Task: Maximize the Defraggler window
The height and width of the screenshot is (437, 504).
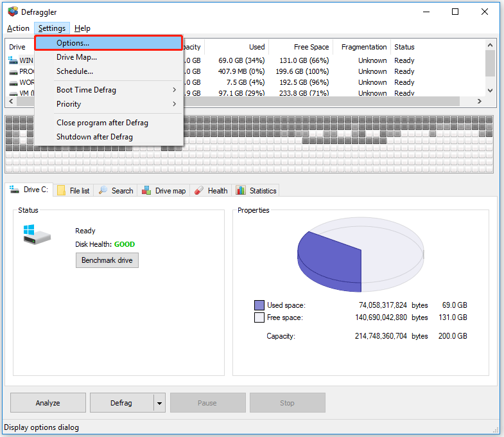Action: [455, 12]
